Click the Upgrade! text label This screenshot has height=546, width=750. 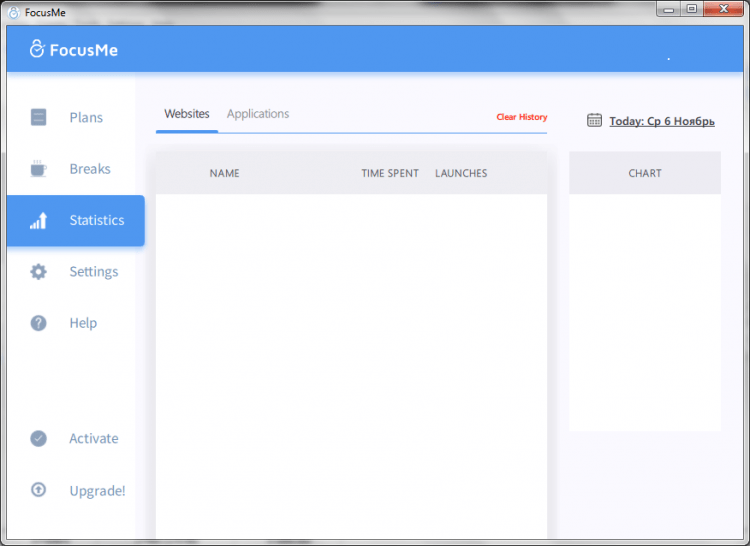click(x=97, y=491)
